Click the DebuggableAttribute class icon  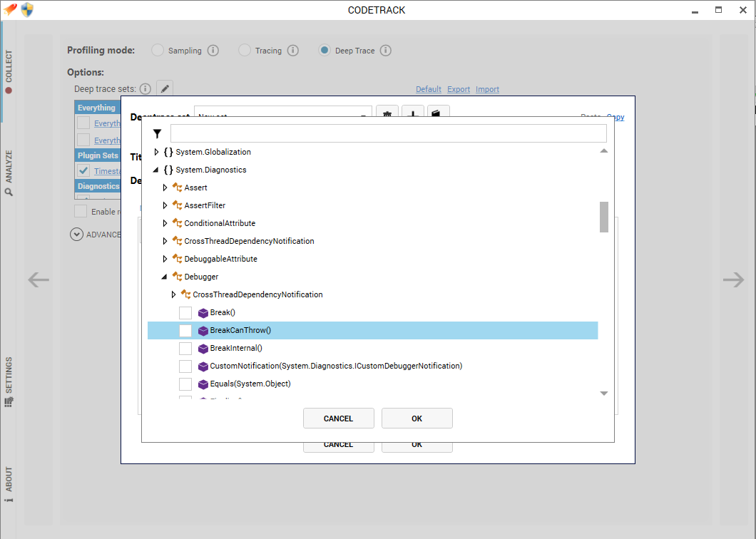pos(178,259)
